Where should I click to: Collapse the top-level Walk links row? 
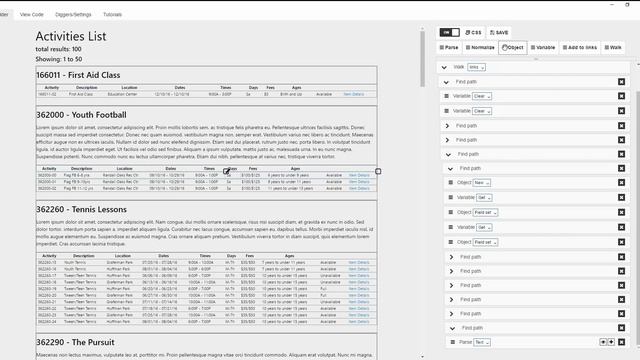pyautogui.click(x=444, y=67)
